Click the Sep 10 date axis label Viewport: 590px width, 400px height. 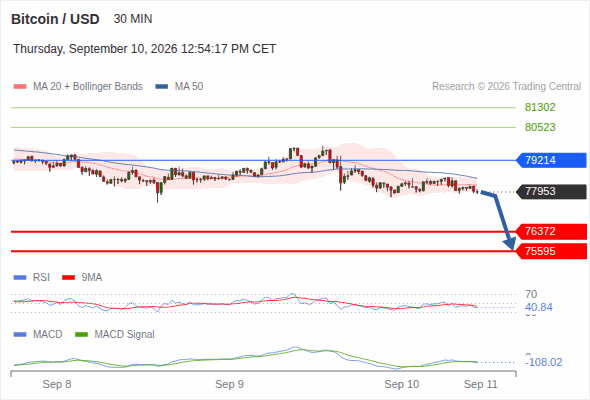click(401, 384)
